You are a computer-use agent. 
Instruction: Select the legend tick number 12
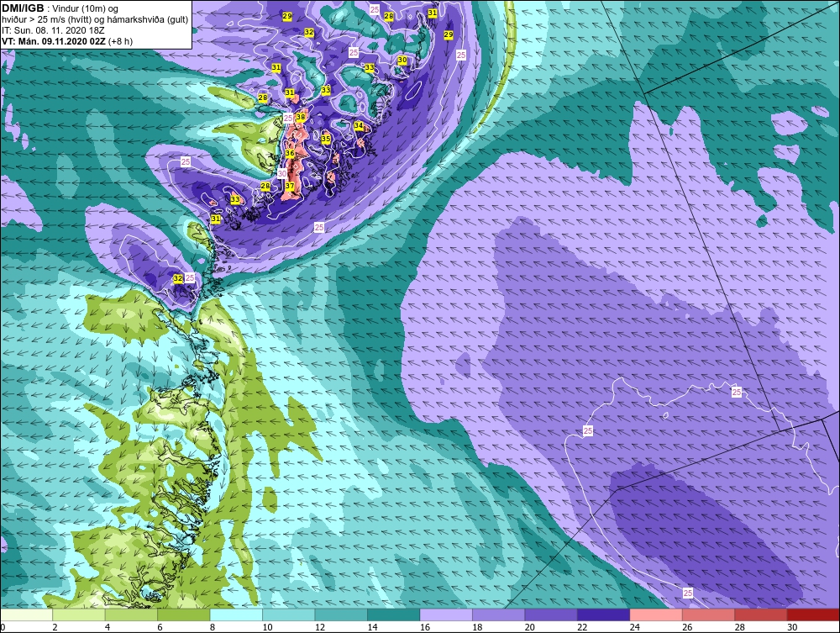[320, 627]
